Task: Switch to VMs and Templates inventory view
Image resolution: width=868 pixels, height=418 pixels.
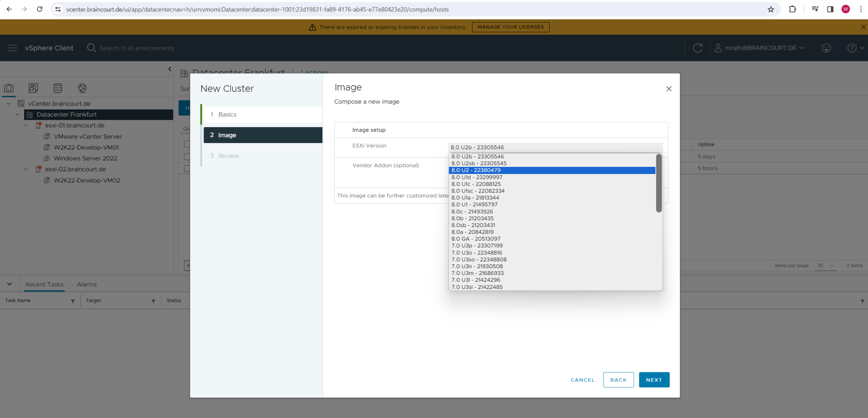Action: 33,88
